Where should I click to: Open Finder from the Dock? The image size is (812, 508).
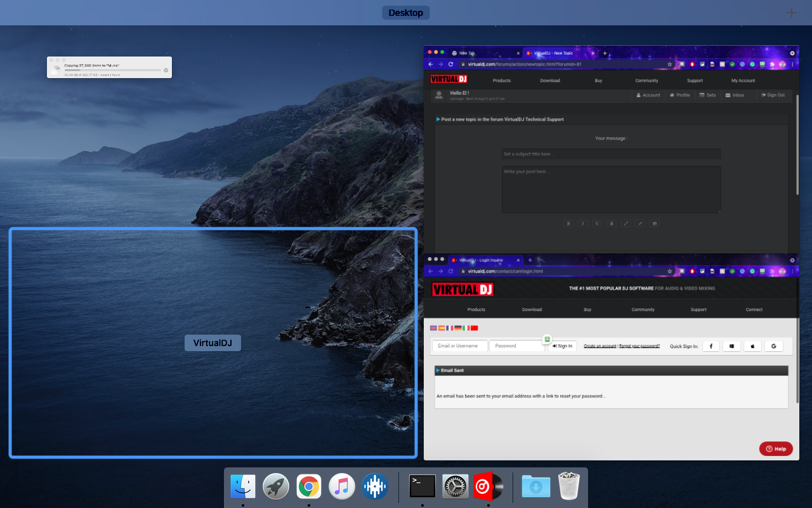click(x=243, y=487)
